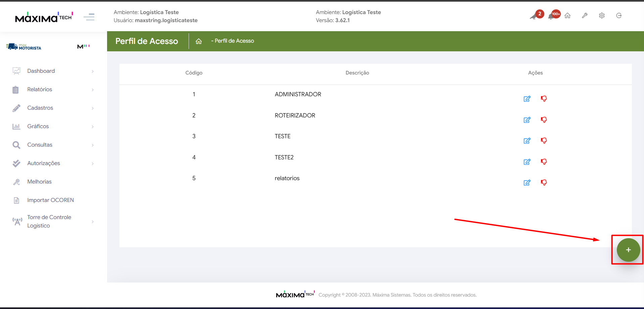Expand the Relatórios menu chevron
The height and width of the screenshot is (309, 644).
93,90
